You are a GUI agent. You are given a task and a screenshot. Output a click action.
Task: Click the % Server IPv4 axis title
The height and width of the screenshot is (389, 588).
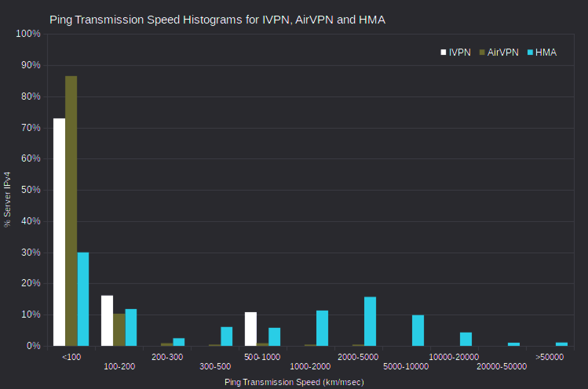click(7, 199)
